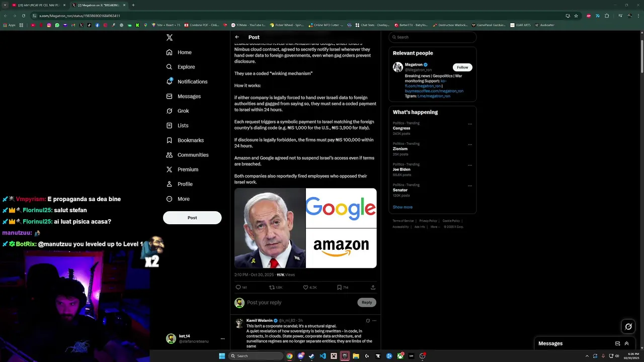Click Show more under What's happening
This screenshot has height=362, width=644.
pos(403,207)
